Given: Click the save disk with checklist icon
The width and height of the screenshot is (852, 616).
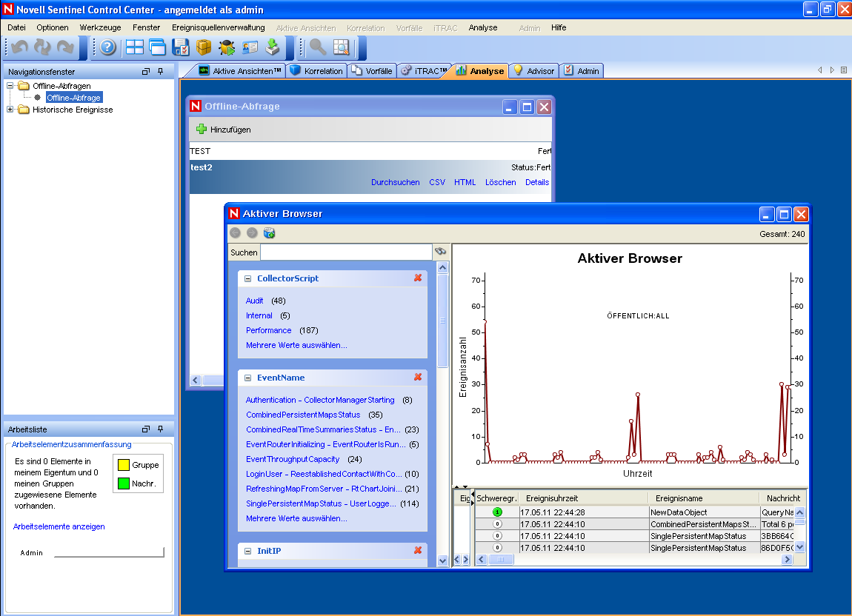Looking at the screenshot, I should click(181, 47).
